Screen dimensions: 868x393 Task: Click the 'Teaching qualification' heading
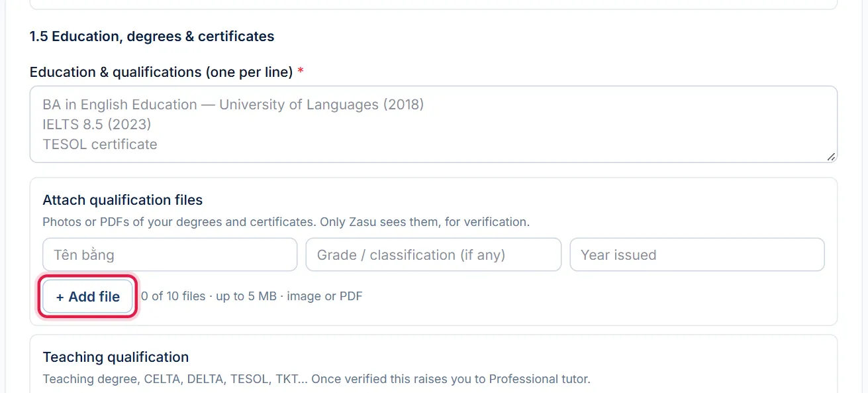tap(116, 357)
